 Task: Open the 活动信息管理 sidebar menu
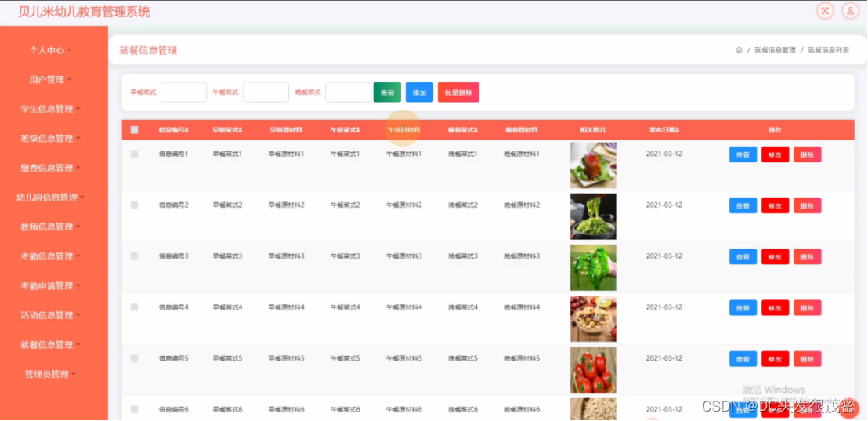[51, 315]
